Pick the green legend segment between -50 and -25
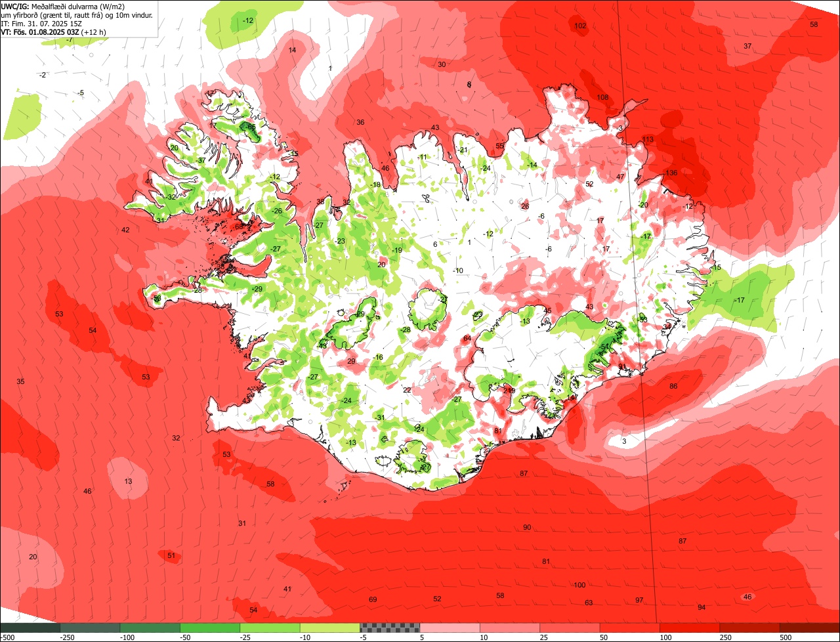Screen dimensions: 840x642 pos(209,628)
